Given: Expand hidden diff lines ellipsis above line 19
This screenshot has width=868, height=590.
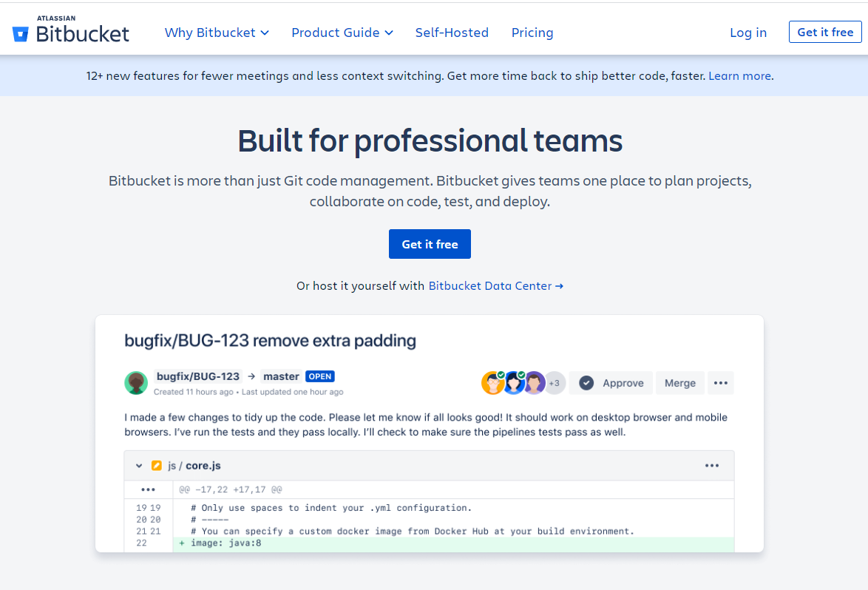Looking at the screenshot, I should [x=149, y=490].
